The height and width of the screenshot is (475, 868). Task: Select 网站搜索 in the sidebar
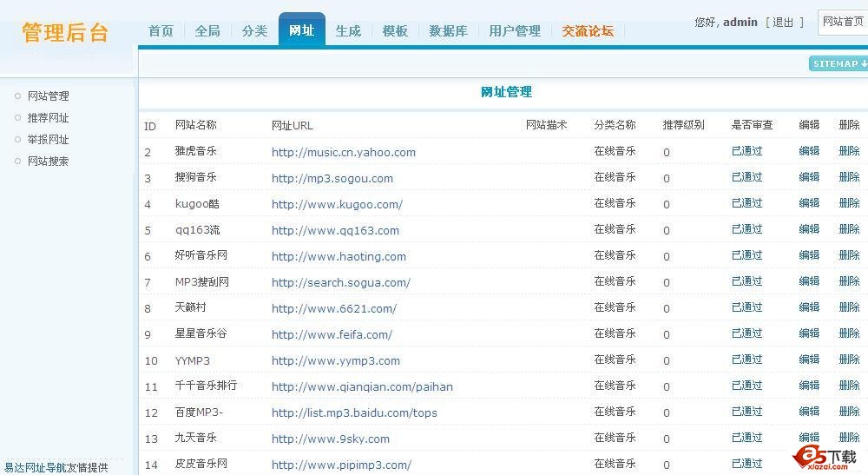[x=48, y=162]
